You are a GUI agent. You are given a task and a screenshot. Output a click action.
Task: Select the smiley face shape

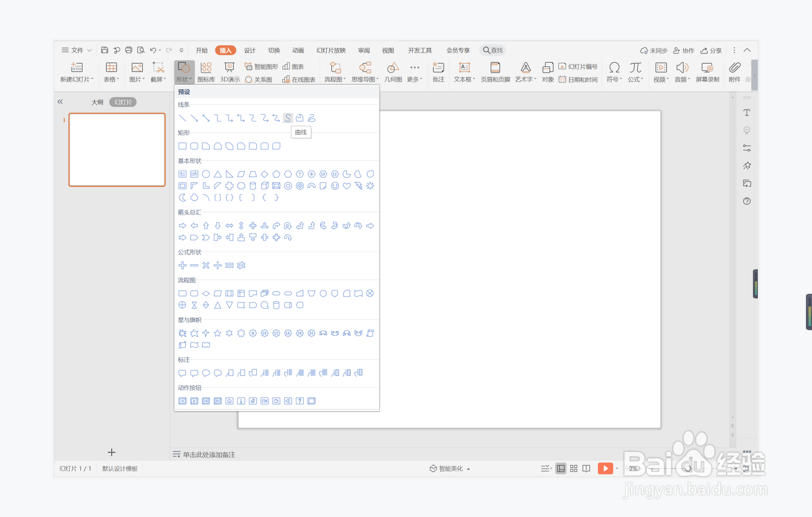click(x=335, y=186)
